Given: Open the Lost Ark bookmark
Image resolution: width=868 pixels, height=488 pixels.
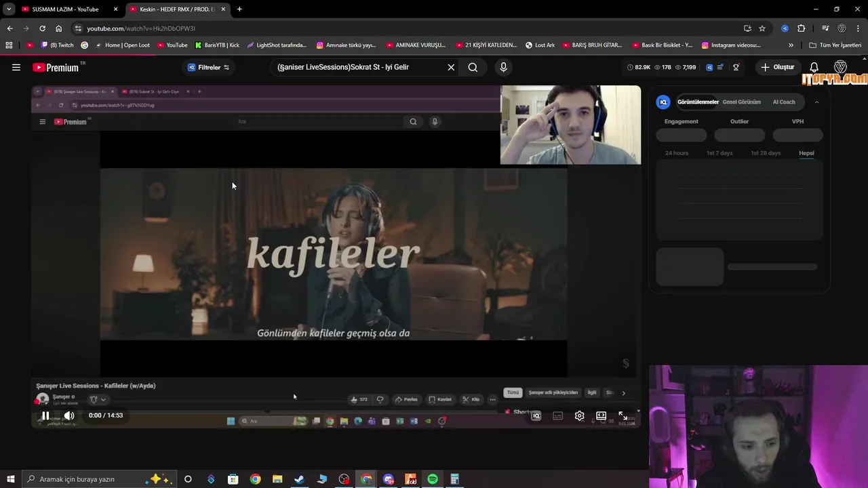Looking at the screenshot, I should click(x=540, y=45).
